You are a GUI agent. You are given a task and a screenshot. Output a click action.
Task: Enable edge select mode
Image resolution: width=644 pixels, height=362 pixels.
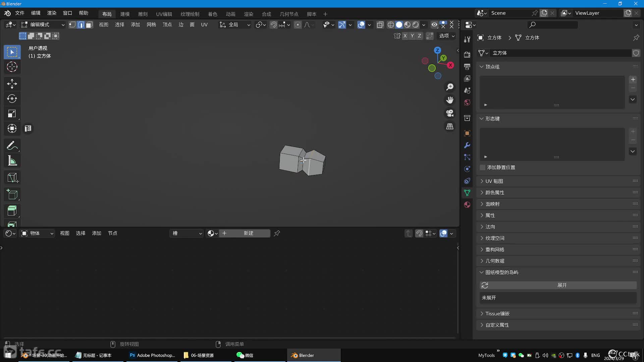pyautogui.click(x=80, y=25)
